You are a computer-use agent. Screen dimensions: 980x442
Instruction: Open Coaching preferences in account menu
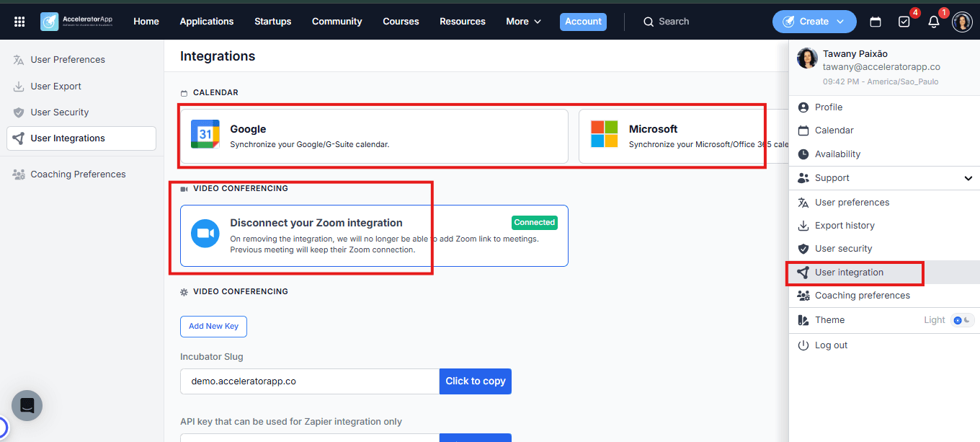884,296
